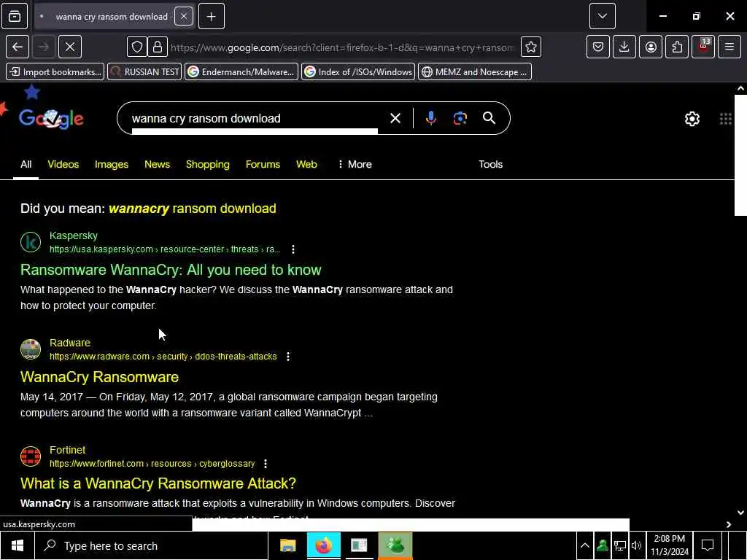Open Index of /ISOs/Windows bookmark

click(x=358, y=72)
